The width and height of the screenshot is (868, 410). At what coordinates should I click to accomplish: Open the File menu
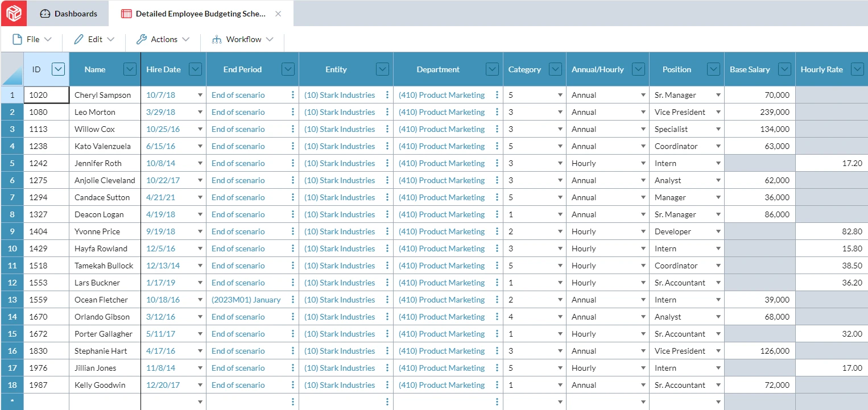(x=32, y=39)
